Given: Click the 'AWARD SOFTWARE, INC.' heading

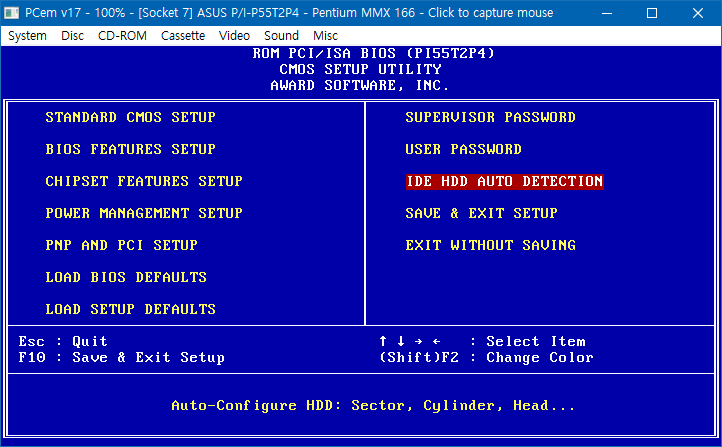Looking at the screenshot, I should (360, 86).
